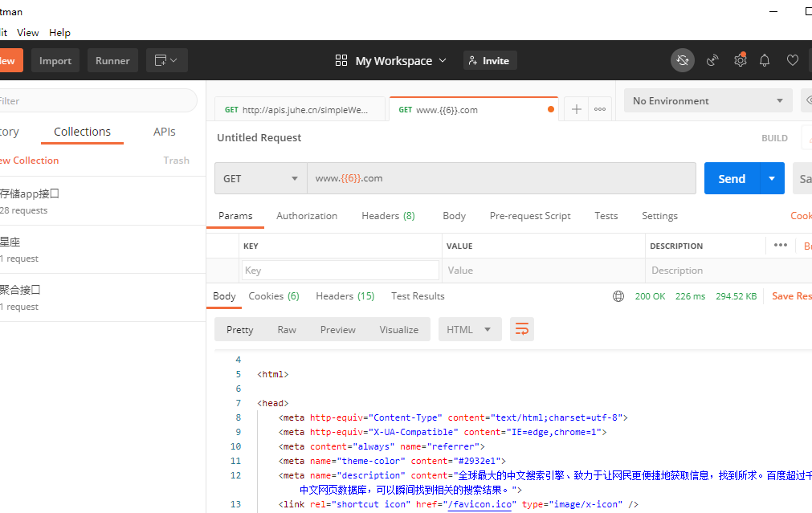This screenshot has width=812, height=513.
Task: Show the response Headers (15) tab
Action: point(345,296)
